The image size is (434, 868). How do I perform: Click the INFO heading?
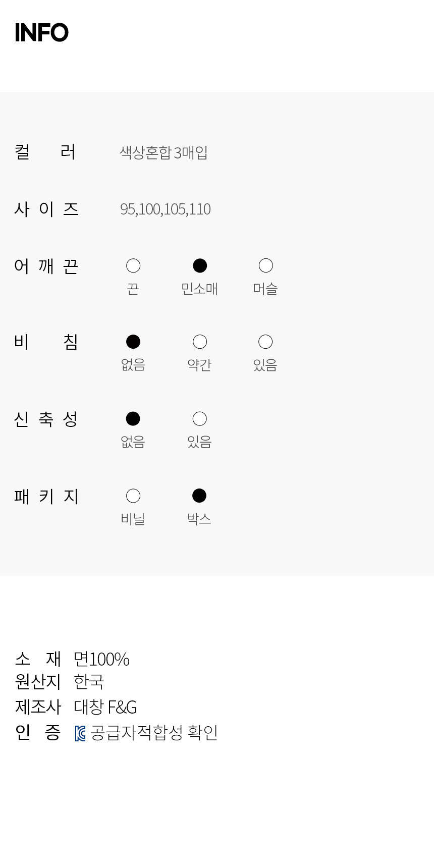click(x=41, y=33)
